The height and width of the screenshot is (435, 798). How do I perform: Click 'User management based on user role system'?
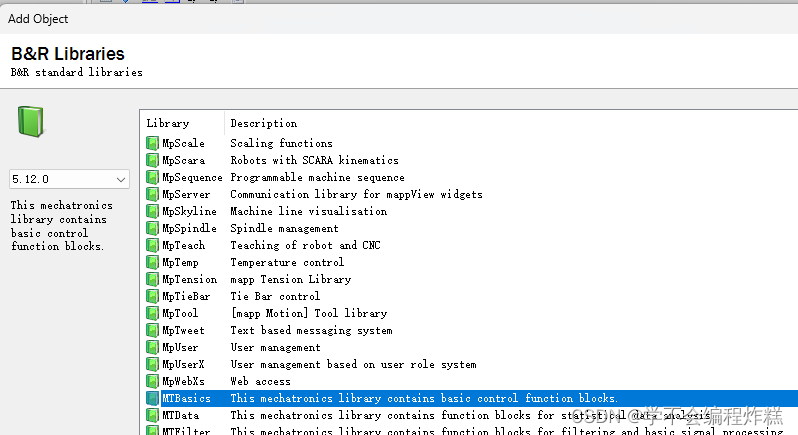point(354,364)
